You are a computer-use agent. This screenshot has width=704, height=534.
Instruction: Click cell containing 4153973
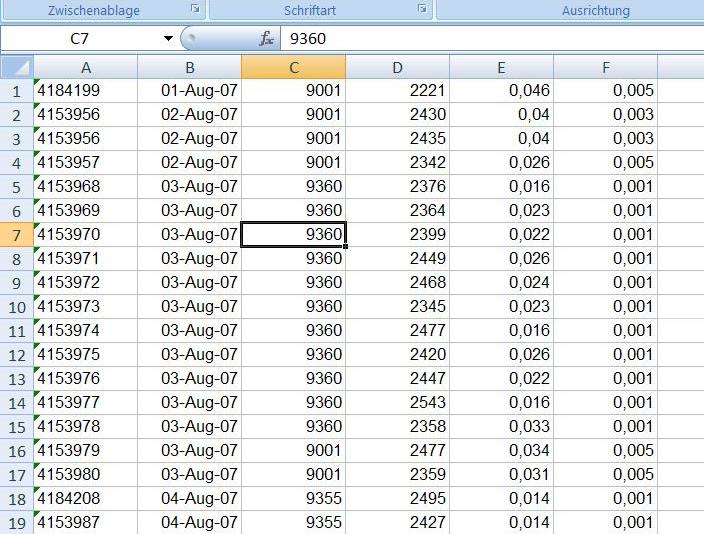pyautogui.click(x=86, y=307)
